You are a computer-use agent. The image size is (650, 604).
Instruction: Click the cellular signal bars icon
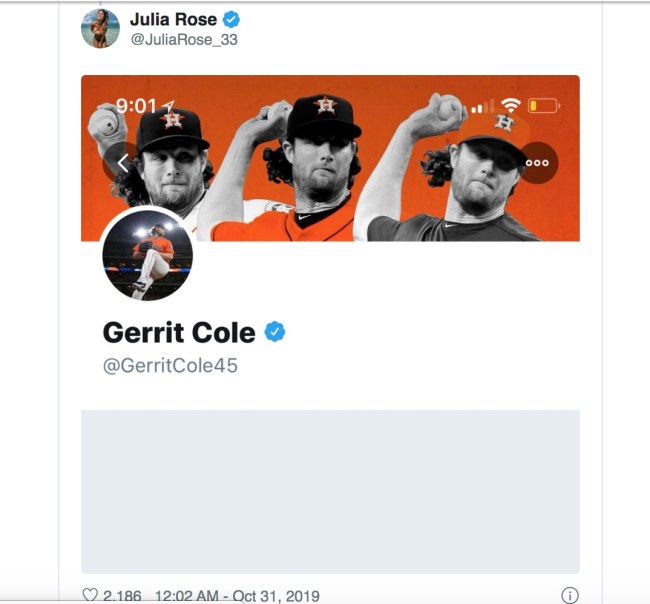pyautogui.click(x=483, y=105)
